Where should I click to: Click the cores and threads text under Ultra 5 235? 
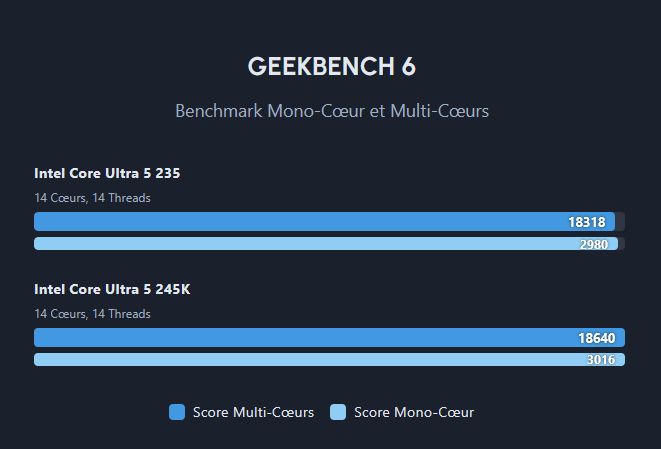point(92,198)
